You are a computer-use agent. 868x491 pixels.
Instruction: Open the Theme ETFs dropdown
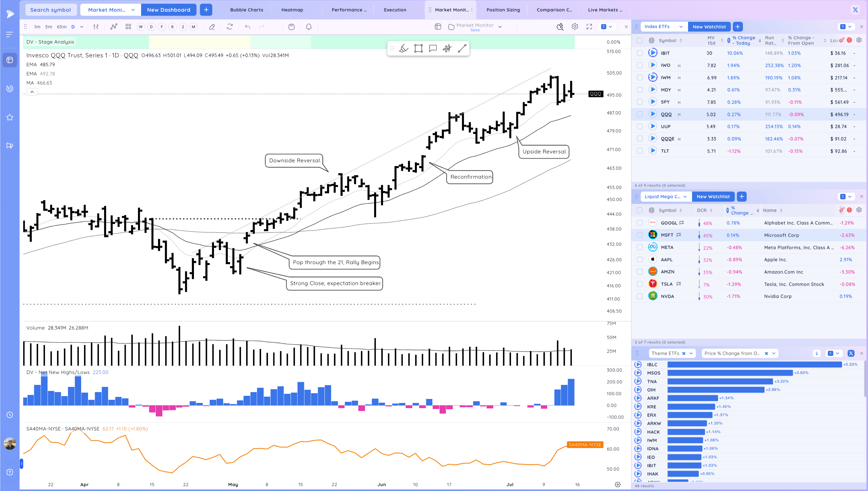[691, 354]
